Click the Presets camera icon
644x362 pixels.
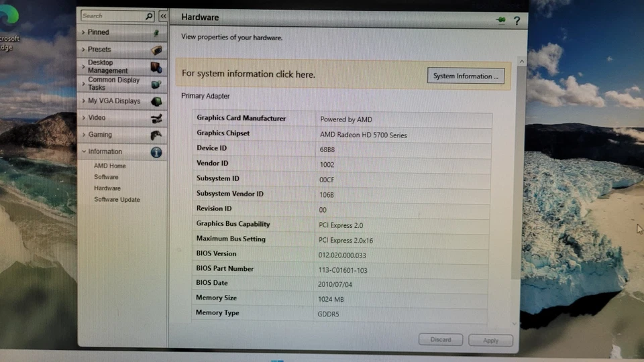156,50
